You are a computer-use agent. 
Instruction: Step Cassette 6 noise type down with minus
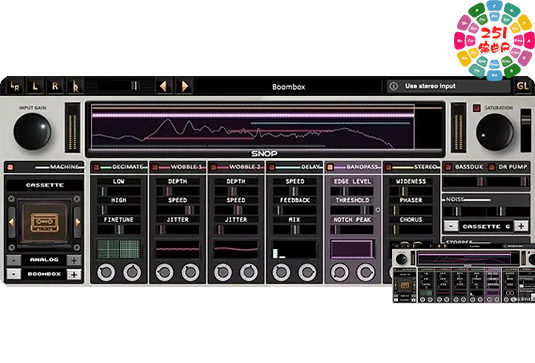tap(451, 226)
